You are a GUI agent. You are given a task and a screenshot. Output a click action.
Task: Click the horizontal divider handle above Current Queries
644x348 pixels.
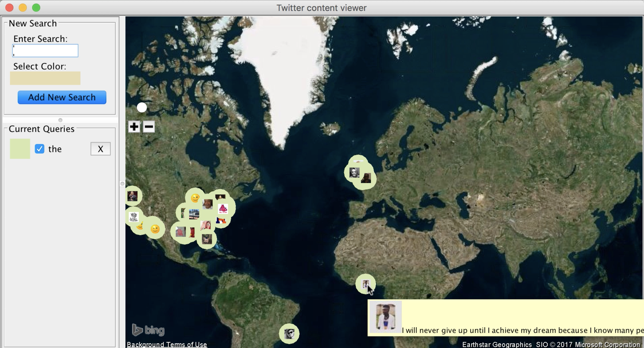pyautogui.click(x=60, y=120)
